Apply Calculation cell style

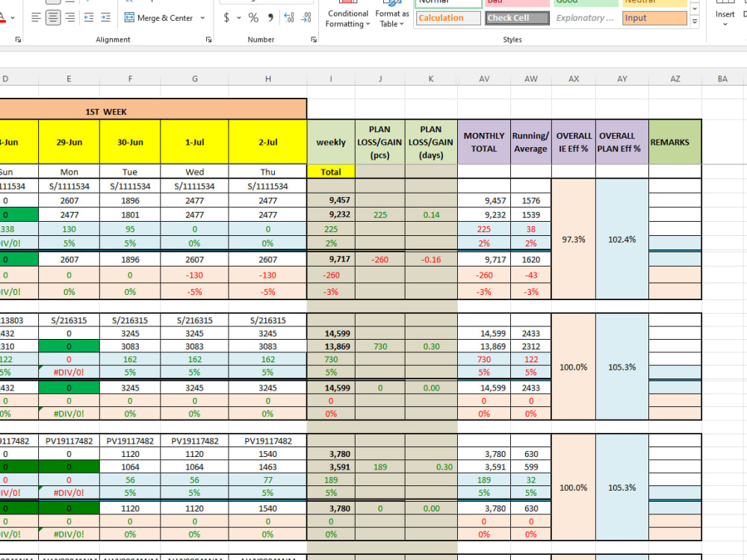point(447,18)
